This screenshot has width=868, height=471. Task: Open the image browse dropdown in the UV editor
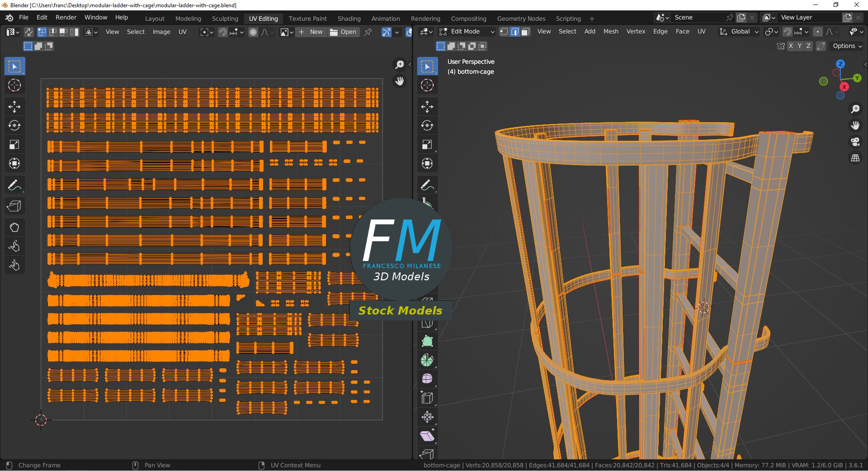click(287, 32)
